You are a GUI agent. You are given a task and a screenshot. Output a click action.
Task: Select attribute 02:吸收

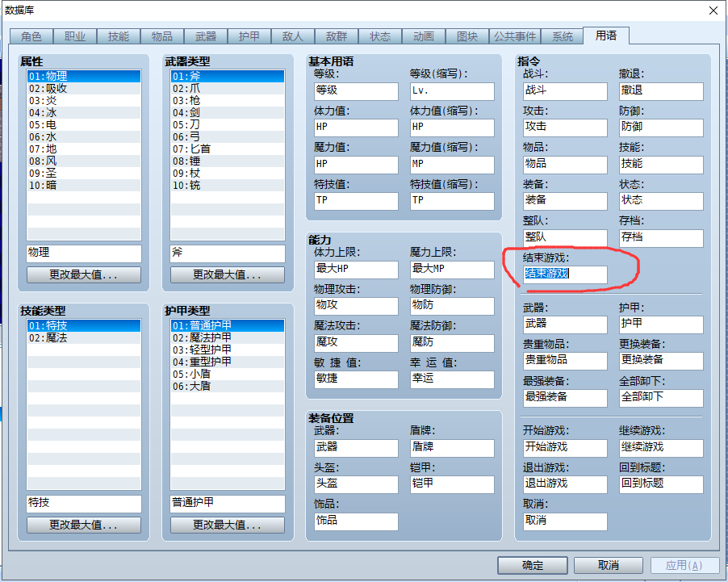click(84, 88)
